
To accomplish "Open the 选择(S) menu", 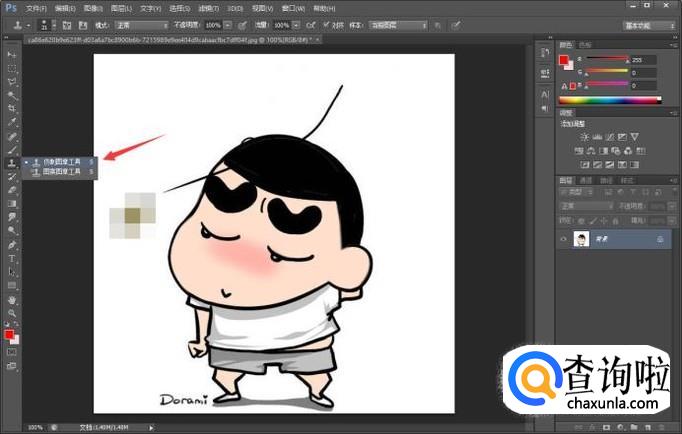I will [x=179, y=8].
